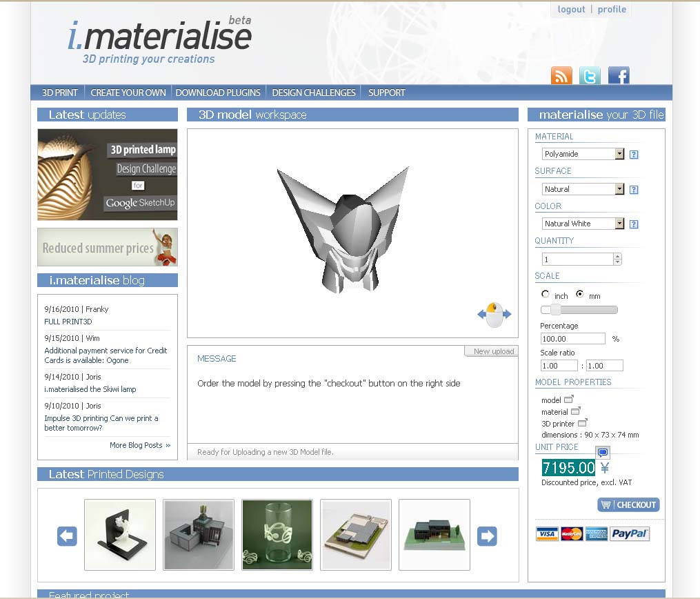This screenshot has height=599, width=700.
Task: Select the mm scale radio button
Action: [579, 294]
